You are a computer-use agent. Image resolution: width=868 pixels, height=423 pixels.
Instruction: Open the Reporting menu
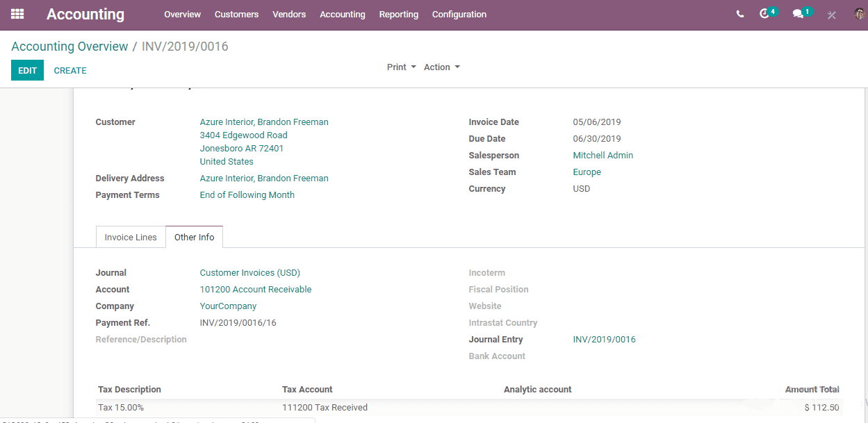[399, 14]
